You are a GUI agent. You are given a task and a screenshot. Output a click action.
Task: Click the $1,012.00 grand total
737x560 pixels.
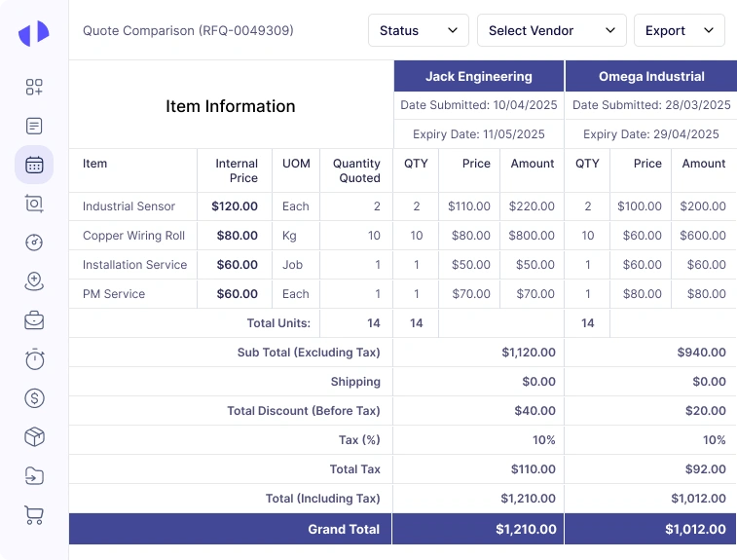(x=696, y=529)
